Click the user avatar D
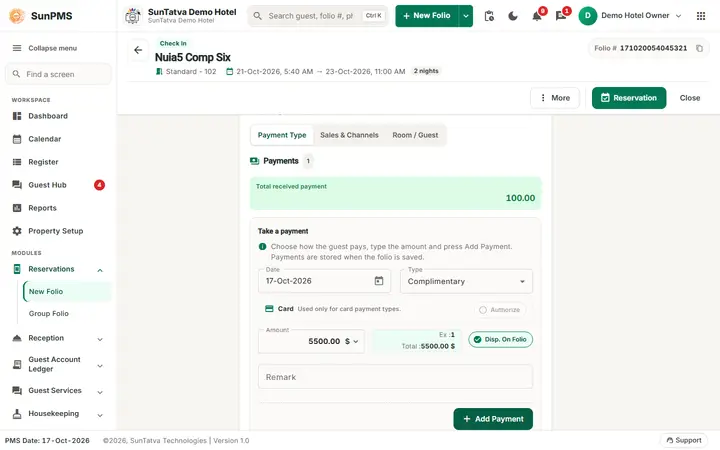The width and height of the screenshot is (720, 450). coord(587,16)
